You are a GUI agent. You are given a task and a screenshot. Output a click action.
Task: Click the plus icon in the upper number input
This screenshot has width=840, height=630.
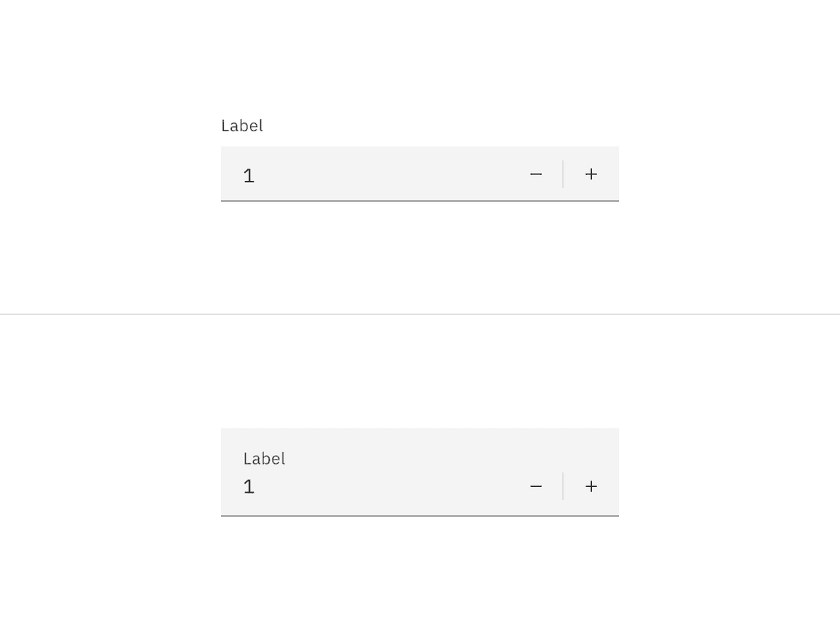point(591,174)
